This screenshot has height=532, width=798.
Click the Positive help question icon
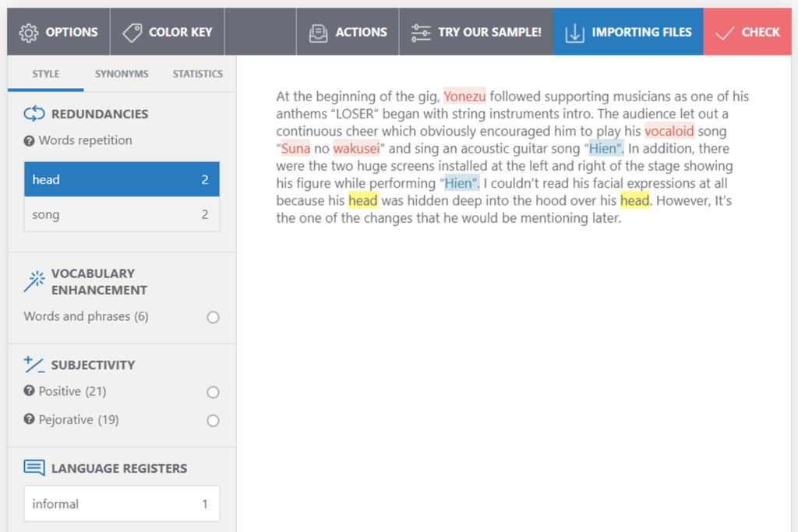point(29,390)
